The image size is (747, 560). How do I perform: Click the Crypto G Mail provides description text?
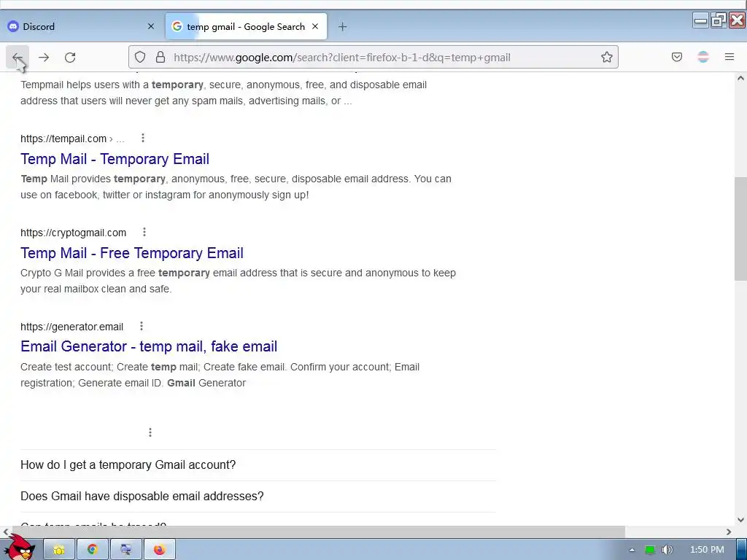pyautogui.click(x=239, y=281)
